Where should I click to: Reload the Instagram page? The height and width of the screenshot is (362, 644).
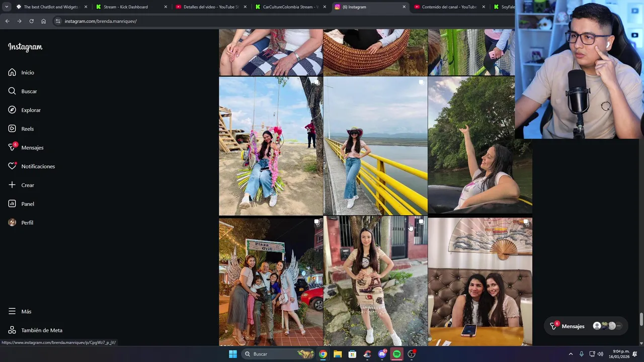tap(31, 21)
